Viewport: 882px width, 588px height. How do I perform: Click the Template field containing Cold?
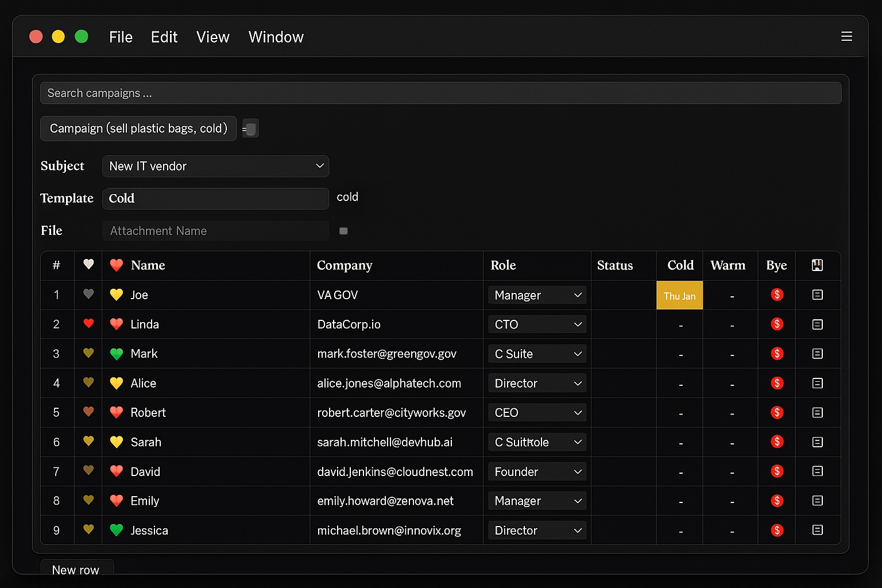tap(215, 198)
